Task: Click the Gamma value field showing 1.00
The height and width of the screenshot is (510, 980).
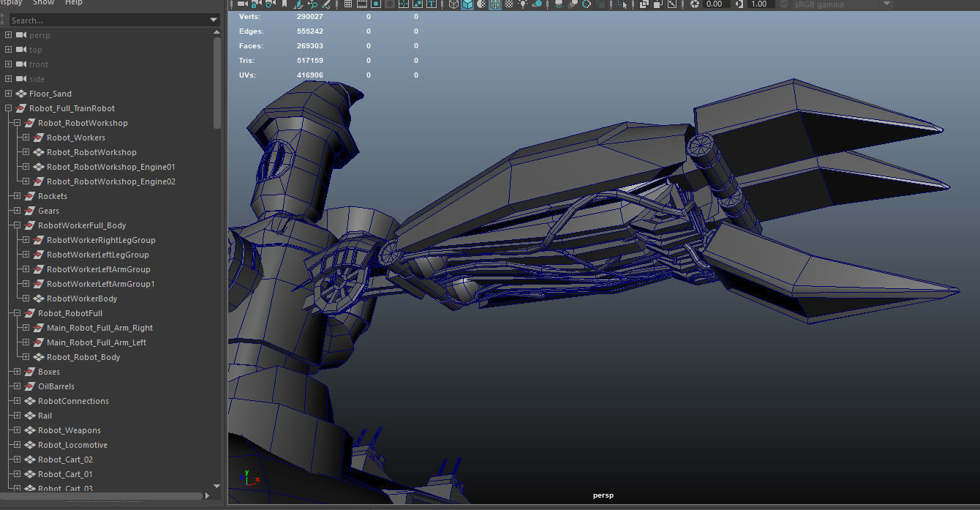Action: click(x=761, y=4)
